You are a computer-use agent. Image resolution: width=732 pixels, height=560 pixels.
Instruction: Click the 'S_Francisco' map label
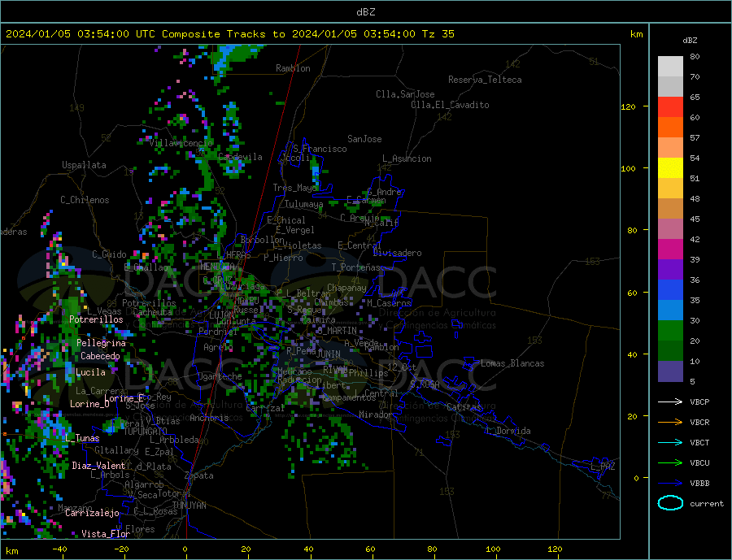click(320, 149)
